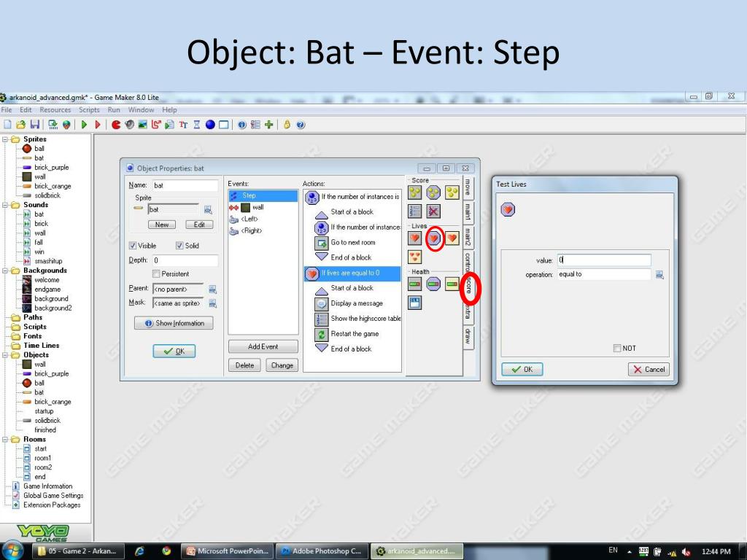The height and width of the screenshot is (560, 747).
Task: Click Cancel in the Test Lives dialog
Action: (649, 370)
